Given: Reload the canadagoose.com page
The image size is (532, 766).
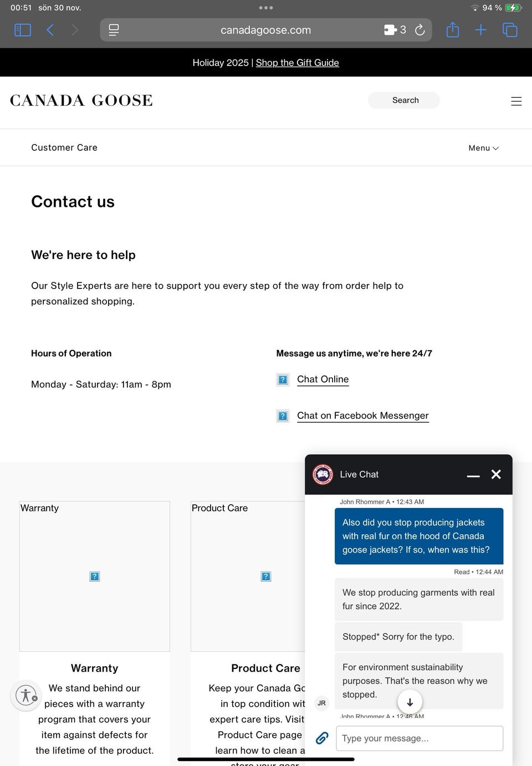Looking at the screenshot, I should pyautogui.click(x=420, y=30).
